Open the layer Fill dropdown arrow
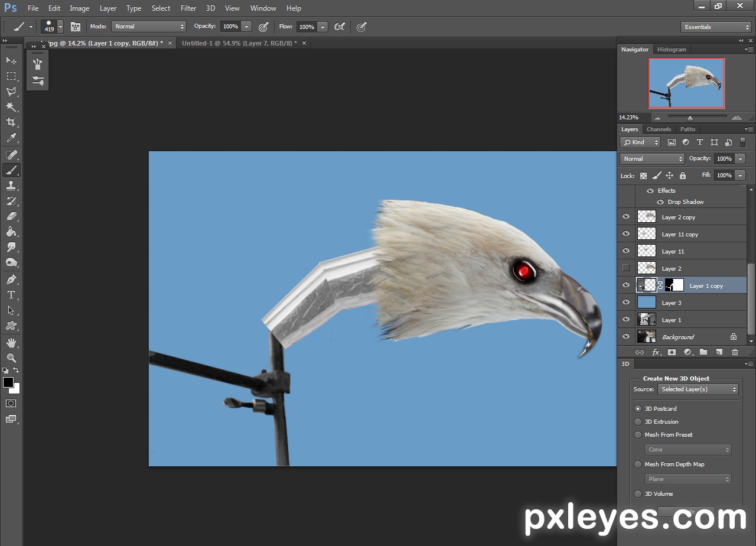Image resolution: width=756 pixels, height=546 pixels. (741, 175)
